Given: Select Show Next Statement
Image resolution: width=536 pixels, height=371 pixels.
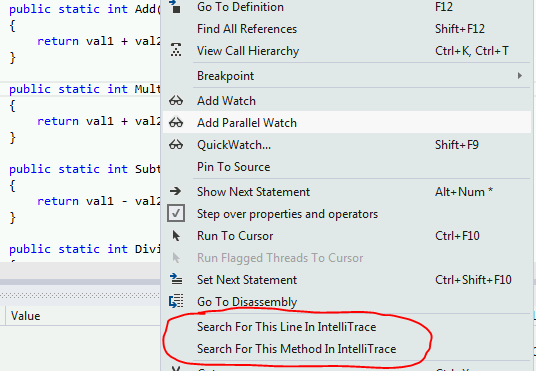Looking at the screenshot, I should [253, 192].
